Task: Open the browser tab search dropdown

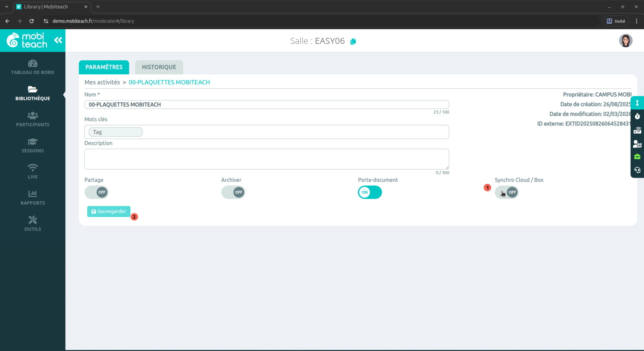Action: 6,6
